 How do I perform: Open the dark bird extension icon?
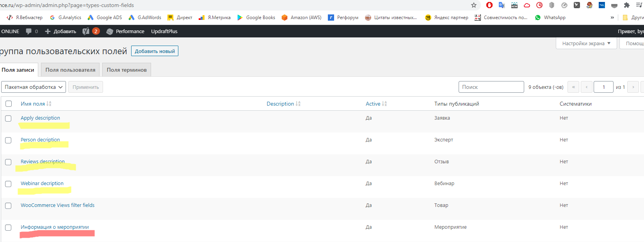coord(577,5)
